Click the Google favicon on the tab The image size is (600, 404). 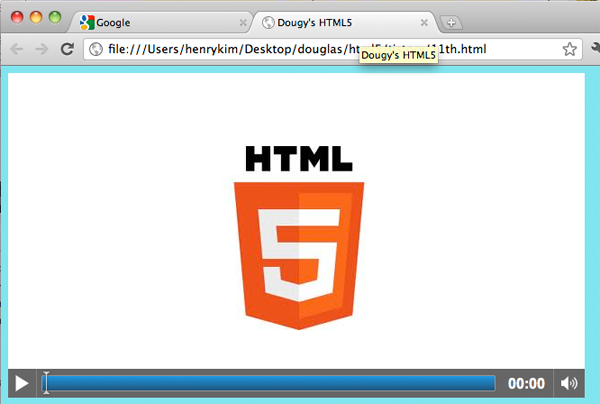[x=87, y=23]
